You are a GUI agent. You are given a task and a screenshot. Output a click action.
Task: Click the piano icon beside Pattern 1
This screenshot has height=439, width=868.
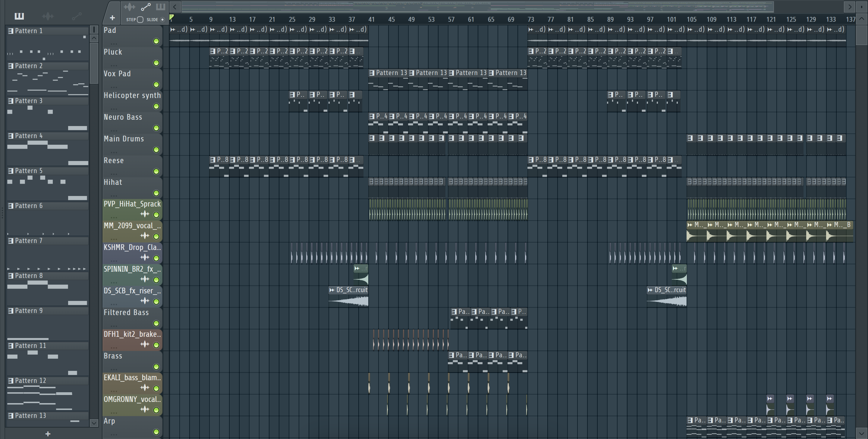11,31
